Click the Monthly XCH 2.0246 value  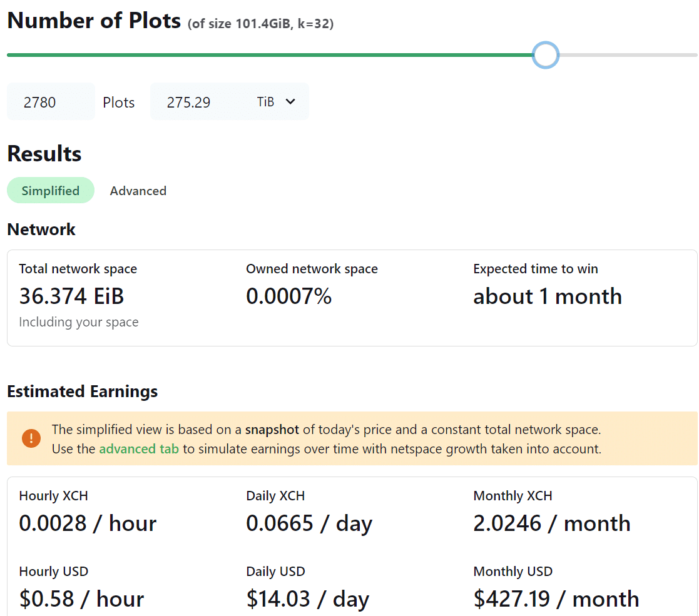coord(551,523)
